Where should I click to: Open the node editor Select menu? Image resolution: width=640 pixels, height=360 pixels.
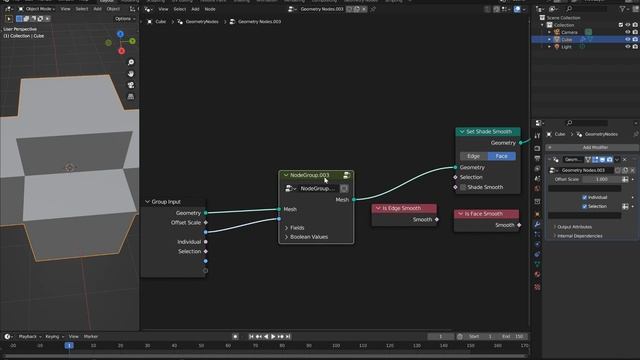point(180,9)
